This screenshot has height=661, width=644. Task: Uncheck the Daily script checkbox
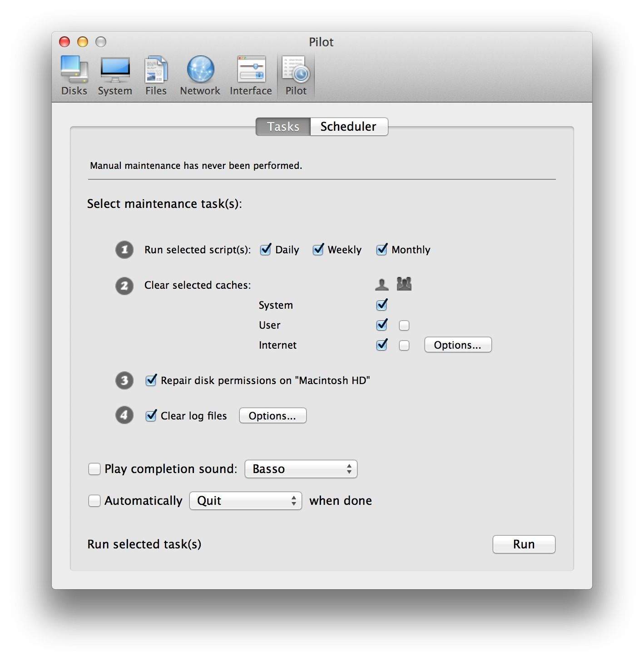point(266,250)
